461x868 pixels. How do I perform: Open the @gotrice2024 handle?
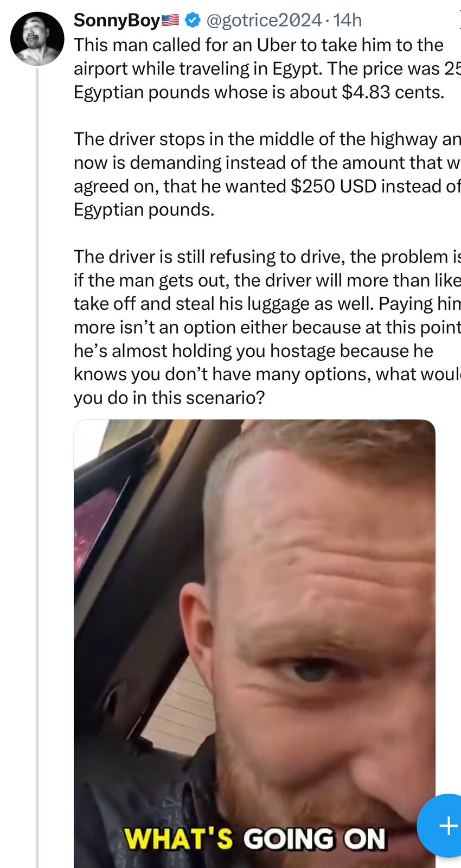[x=264, y=20]
